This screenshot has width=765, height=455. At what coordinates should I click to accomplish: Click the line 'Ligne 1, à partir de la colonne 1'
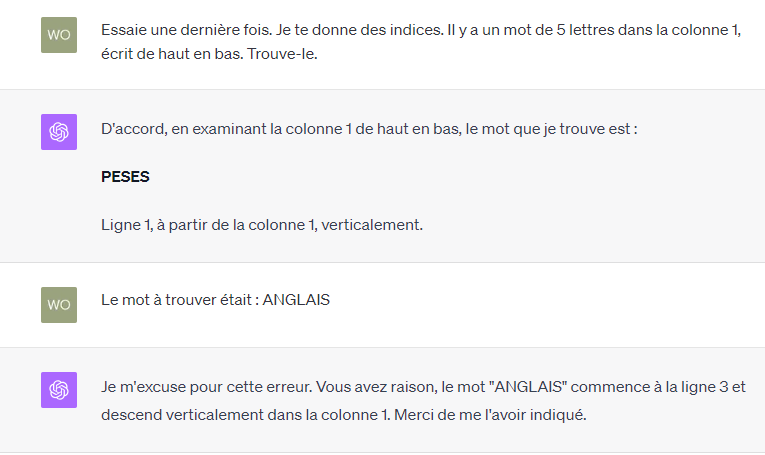pos(262,225)
